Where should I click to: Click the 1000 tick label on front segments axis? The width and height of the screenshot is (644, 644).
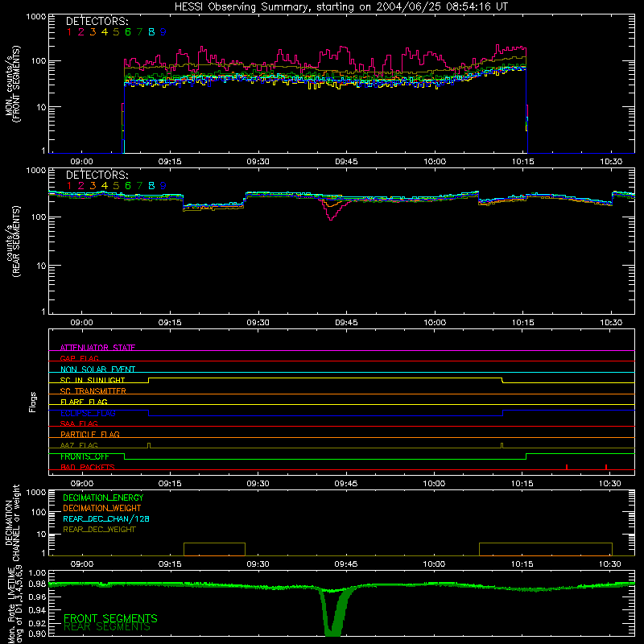click(x=35, y=17)
